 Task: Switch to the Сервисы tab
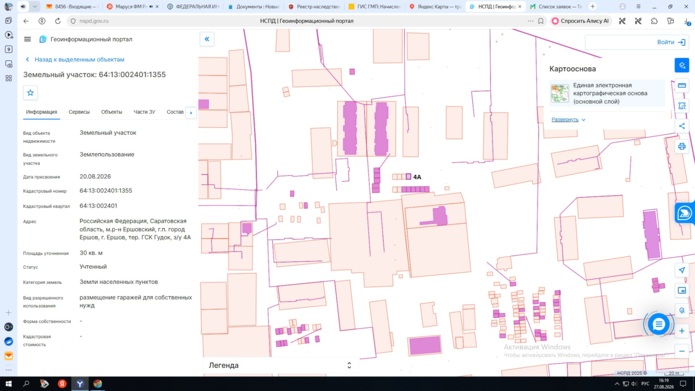[79, 112]
